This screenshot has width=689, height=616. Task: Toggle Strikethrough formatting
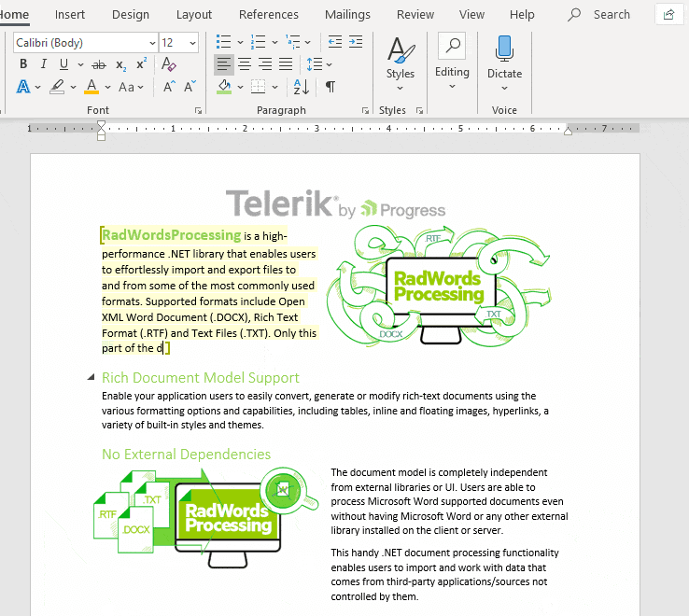(x=99, y=65)
